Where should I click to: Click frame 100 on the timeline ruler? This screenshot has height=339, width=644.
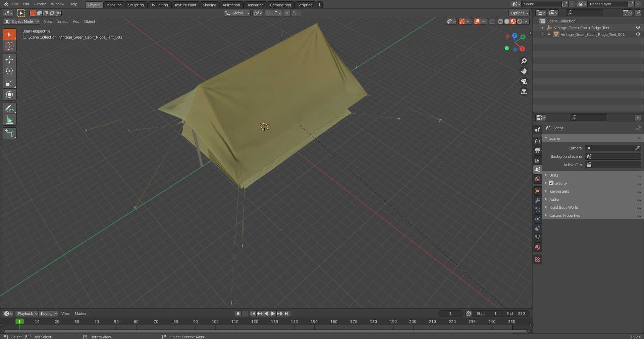pos(215,322)
